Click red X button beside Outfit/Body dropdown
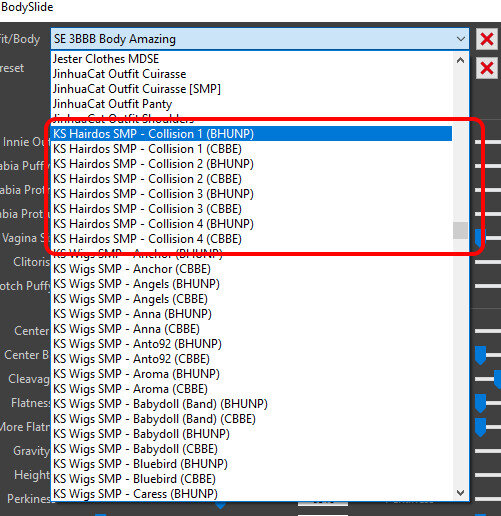The width and height of the screenshot is (501, 516). (487, 39)
